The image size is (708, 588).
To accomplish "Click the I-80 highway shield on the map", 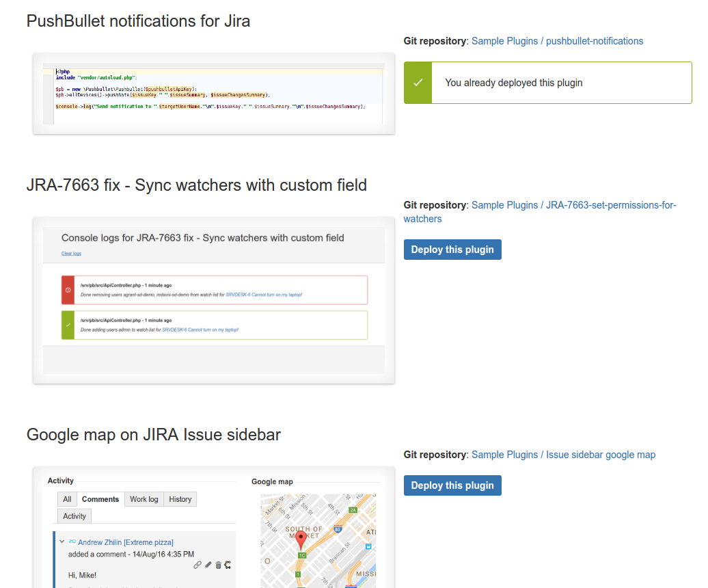I will pyautogui.click(x=338, y=529).
